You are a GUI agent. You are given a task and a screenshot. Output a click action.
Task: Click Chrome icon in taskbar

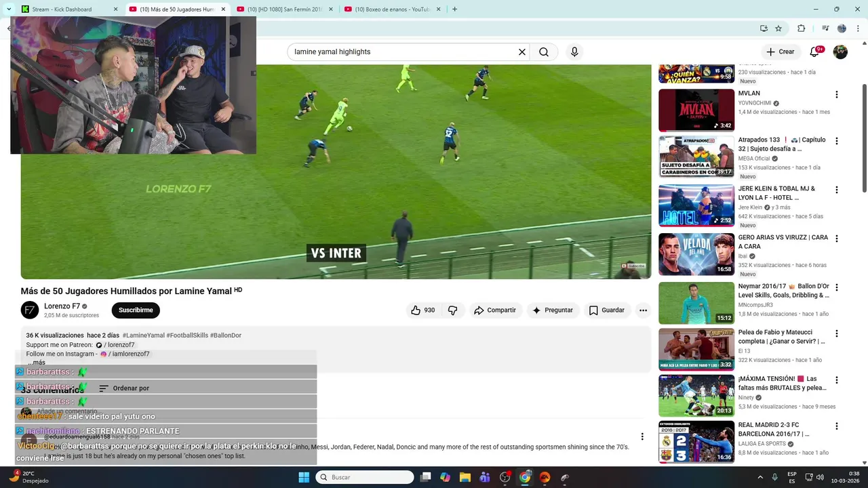pos(525,477)
